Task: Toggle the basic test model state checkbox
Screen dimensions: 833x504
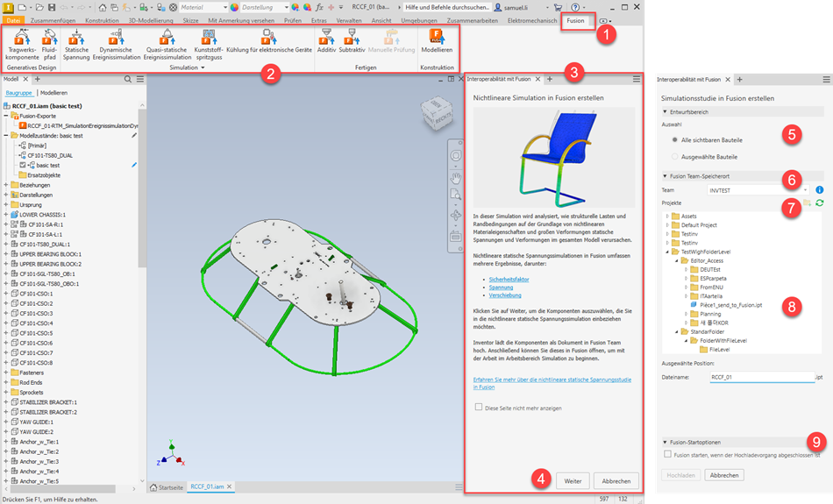Action: point(22,165)
